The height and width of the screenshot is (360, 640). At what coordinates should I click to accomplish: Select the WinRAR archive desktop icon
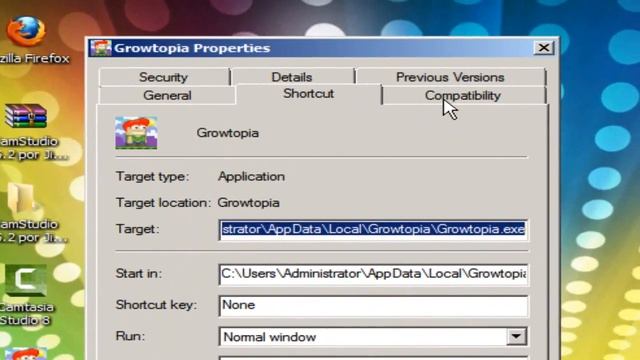pos(26,116)
